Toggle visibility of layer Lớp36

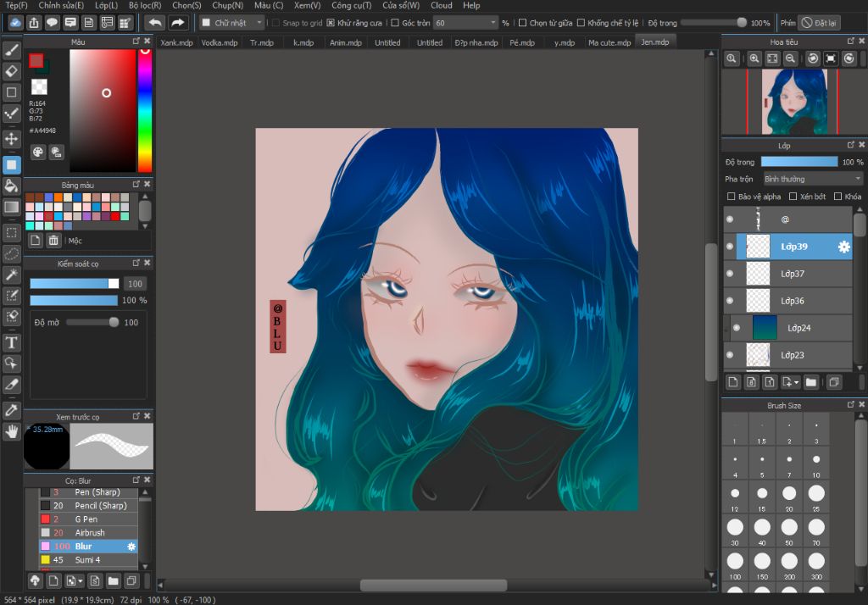coord(730,301)
